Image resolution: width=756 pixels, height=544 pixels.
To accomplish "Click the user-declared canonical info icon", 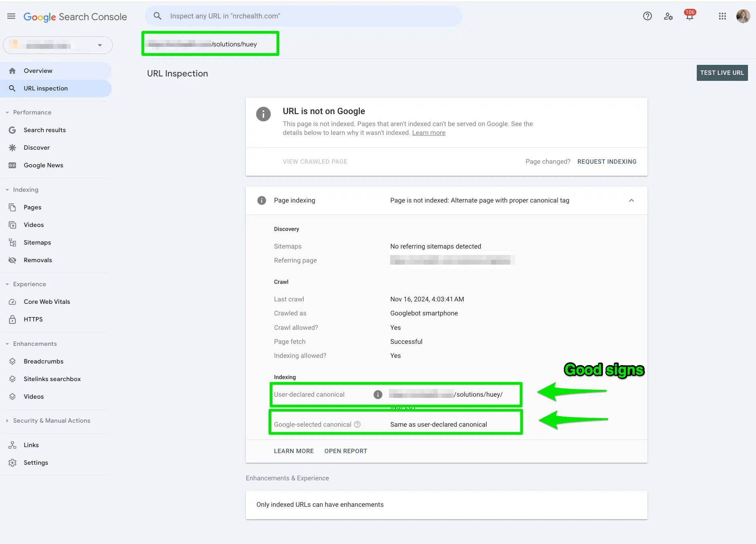I will tap(377, 395).
